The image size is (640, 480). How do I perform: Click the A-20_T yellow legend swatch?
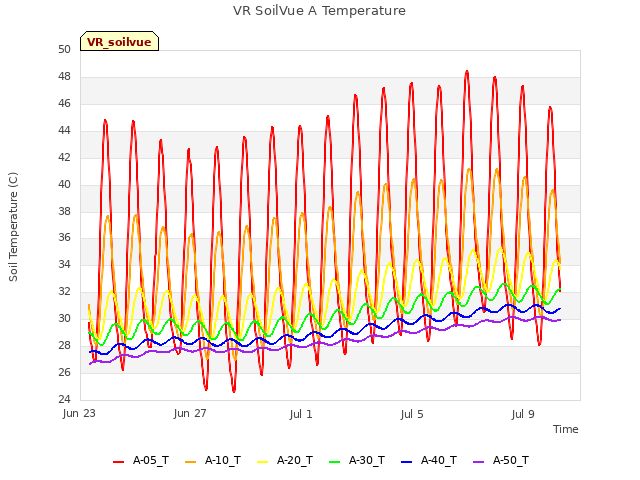click(x=262, y=462)
